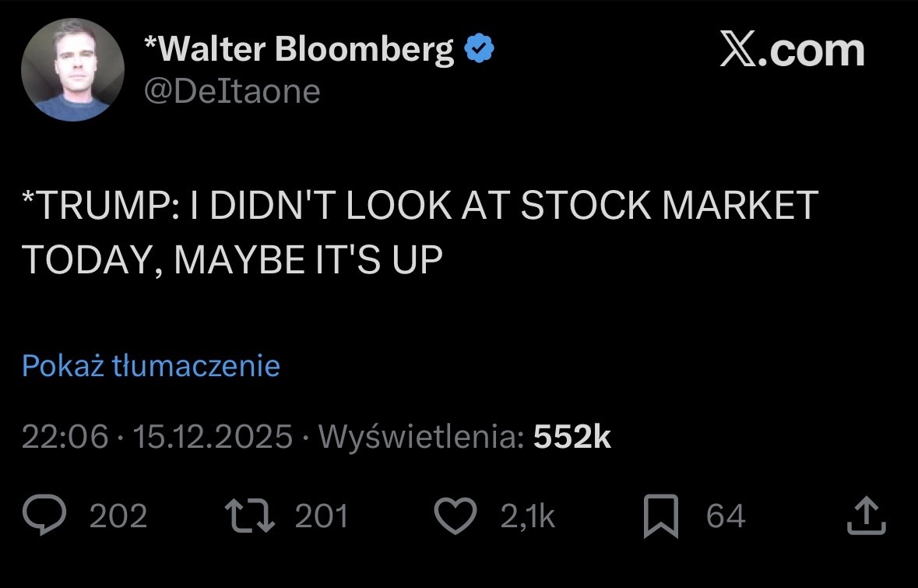Click the Walter Bloomberg display name

point(299,51)
